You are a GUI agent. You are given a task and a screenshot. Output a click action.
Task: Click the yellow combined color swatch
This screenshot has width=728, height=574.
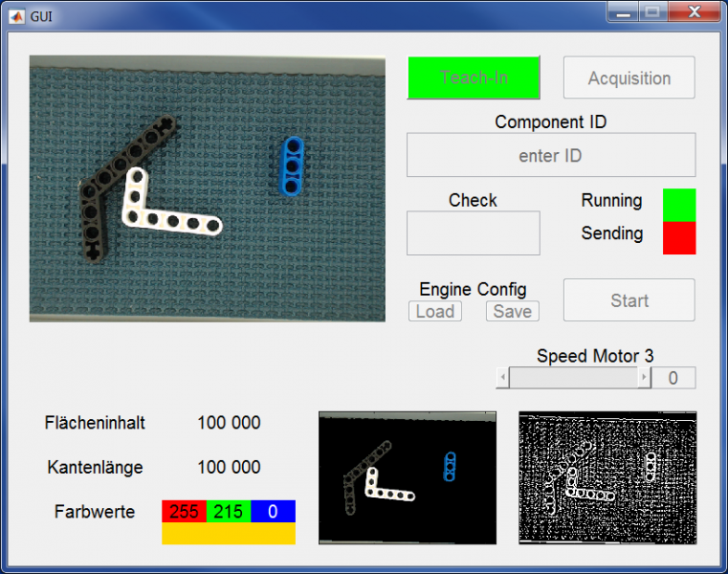click(228, 534)
